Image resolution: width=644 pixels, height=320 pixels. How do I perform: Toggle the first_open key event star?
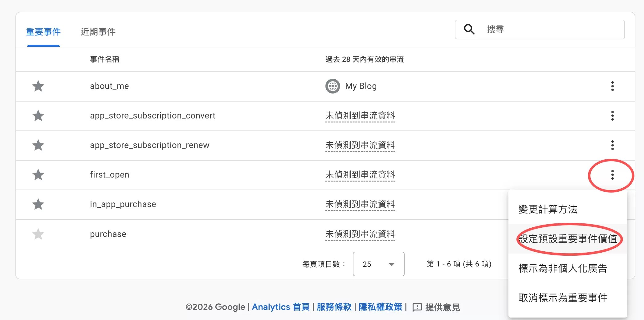(x=38, y=175)
